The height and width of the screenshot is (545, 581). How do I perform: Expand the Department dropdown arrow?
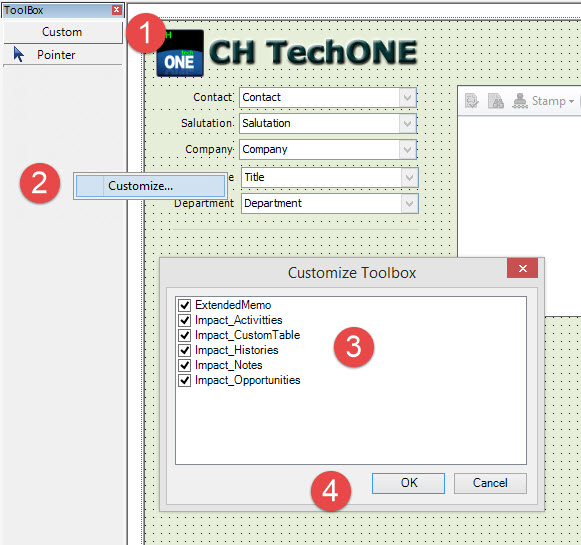click(x=409, y=203)
